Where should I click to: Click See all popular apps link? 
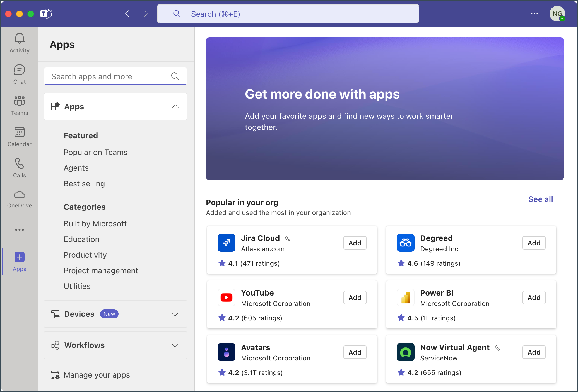(x=540, y=199)
